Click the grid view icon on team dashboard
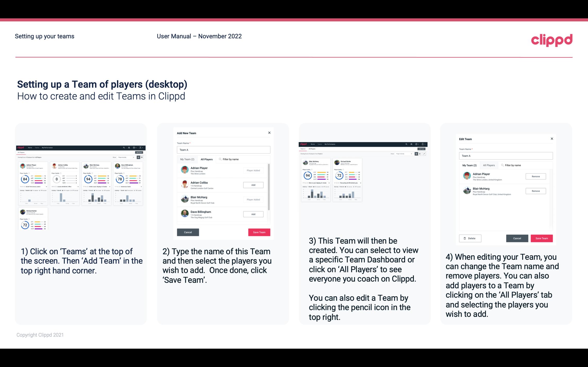588x367 pixels. tap(416, 154)
